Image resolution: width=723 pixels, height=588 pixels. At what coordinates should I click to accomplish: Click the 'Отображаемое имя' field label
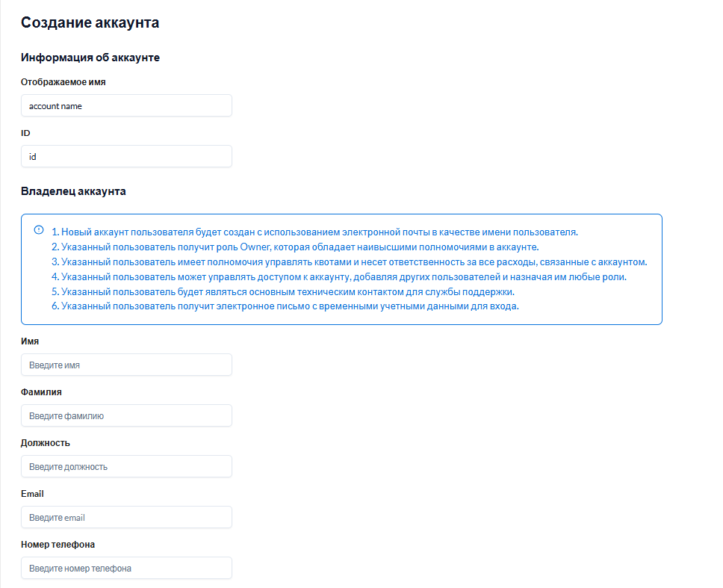click(x=63, y=82)
